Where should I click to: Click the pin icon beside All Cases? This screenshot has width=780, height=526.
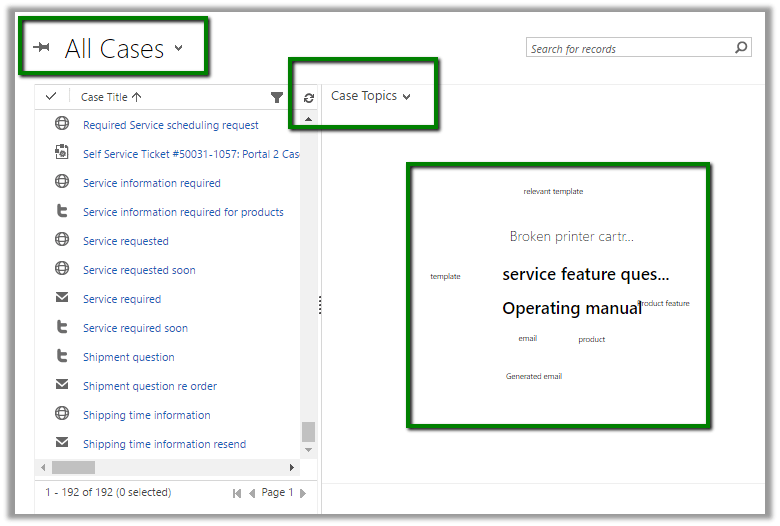coord(41,48)
